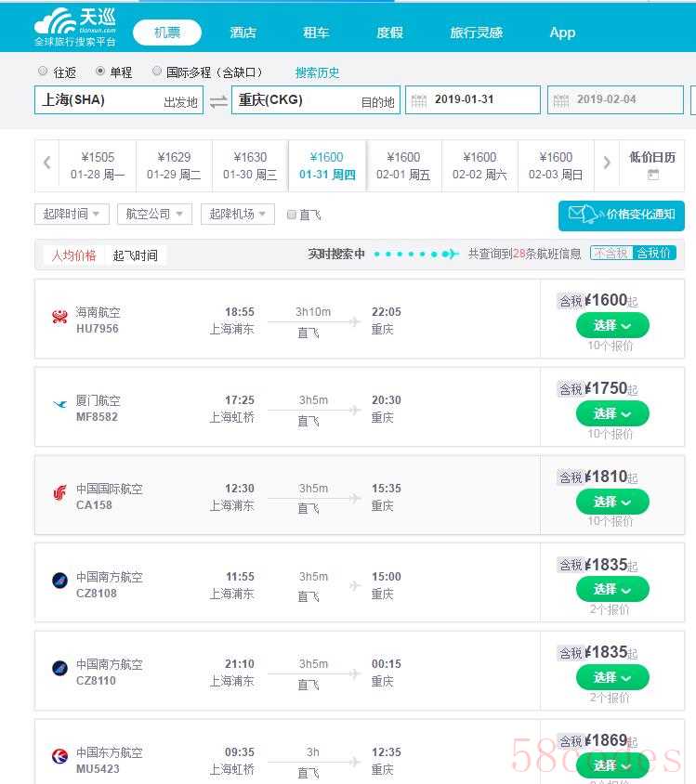Expand 选择 for the MU5423 ¥1869 flight
Viewport: 696px width, 784px height.
coord(612,765)
